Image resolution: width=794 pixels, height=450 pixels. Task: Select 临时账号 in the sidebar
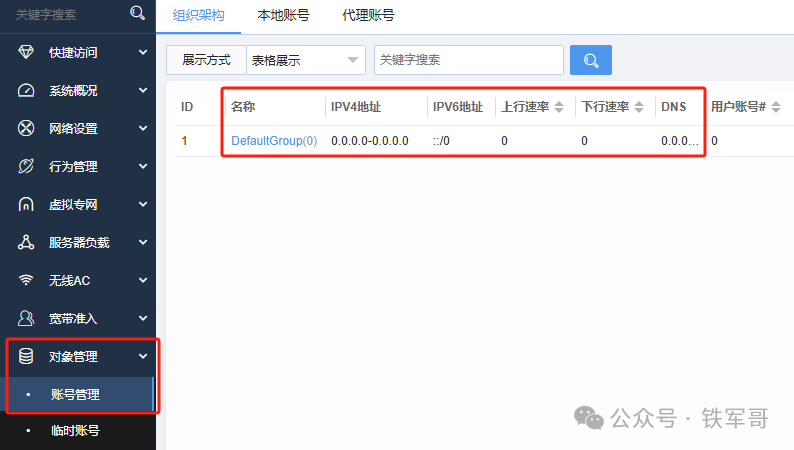coord(75,431)
